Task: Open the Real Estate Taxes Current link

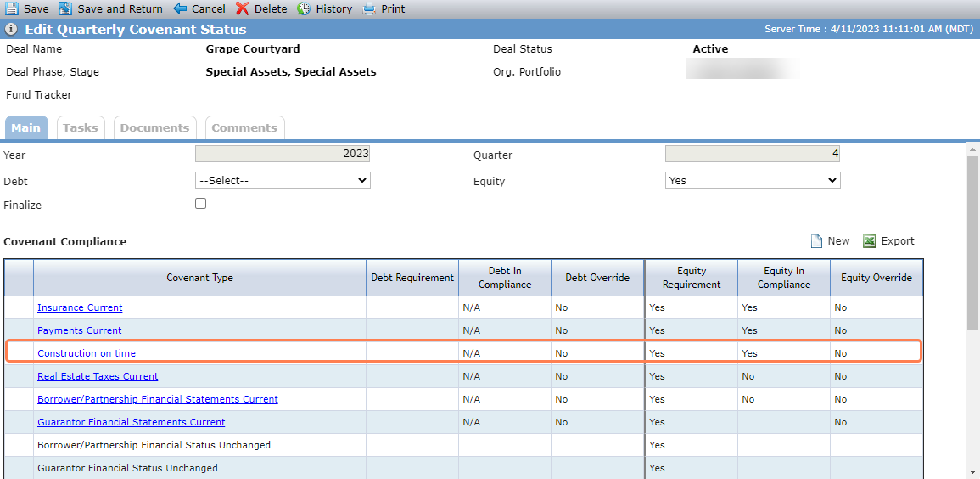Action: click(98, 376)
